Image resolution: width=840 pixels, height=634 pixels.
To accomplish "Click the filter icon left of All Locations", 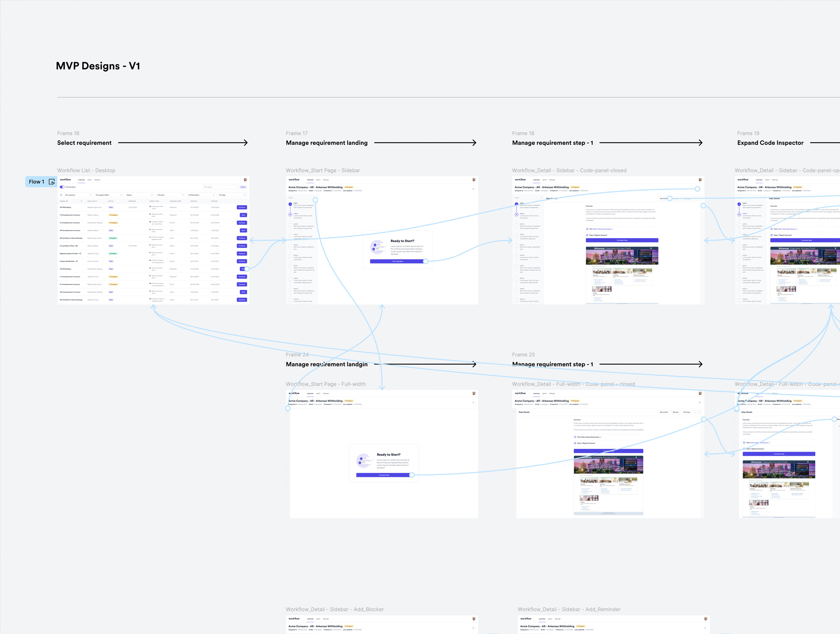I will coord(61,195).
